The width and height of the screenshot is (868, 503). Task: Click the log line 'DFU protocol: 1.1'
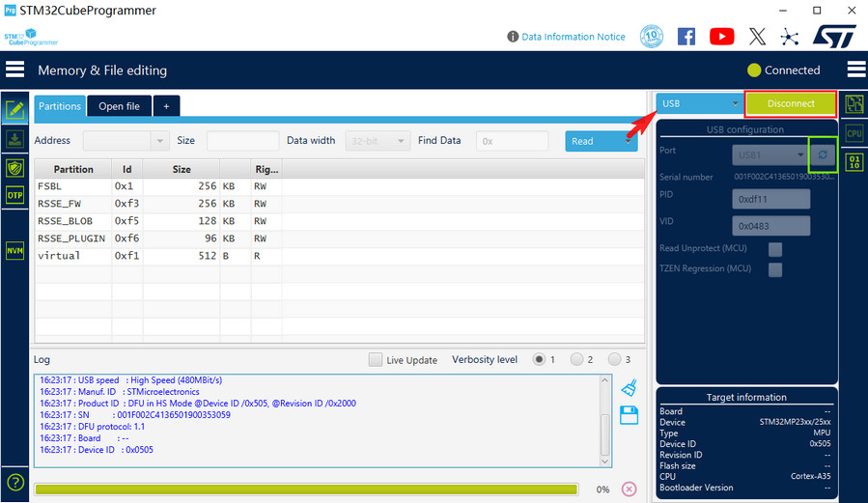(x=92, y=427)
